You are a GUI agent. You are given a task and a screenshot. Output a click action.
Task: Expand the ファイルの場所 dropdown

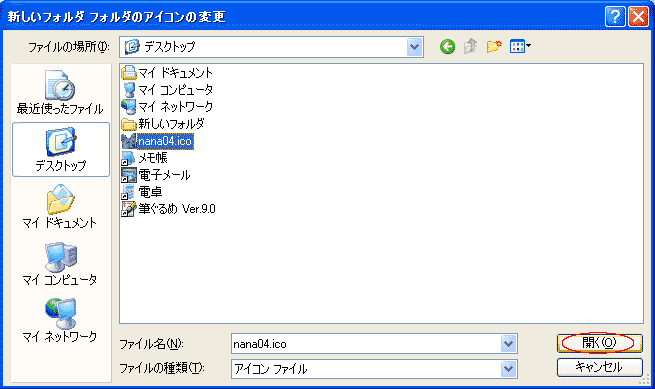[x=414, y=47]
